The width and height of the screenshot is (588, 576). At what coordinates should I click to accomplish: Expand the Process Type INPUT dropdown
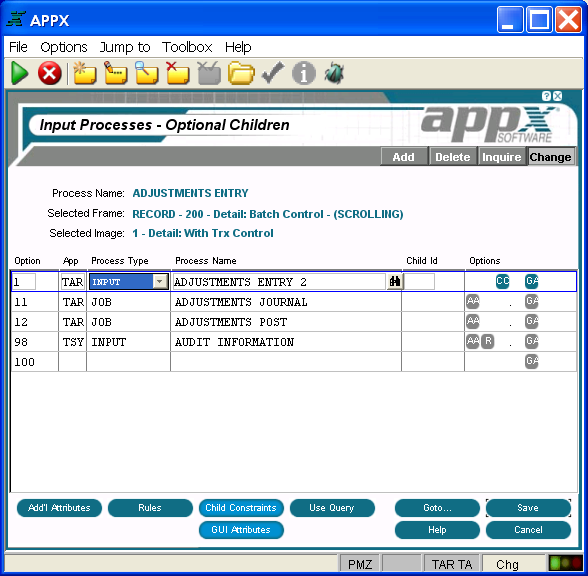coord(160,281)
